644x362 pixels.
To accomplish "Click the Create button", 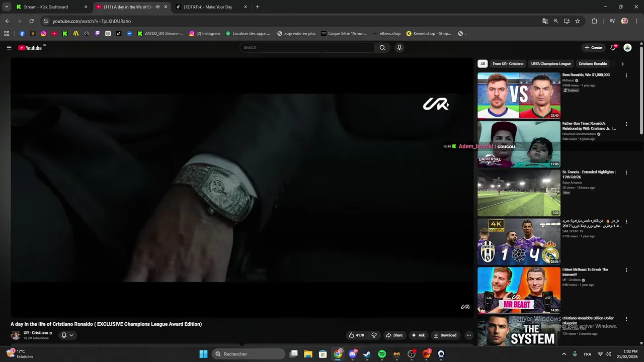I will [x=593, y=48].
